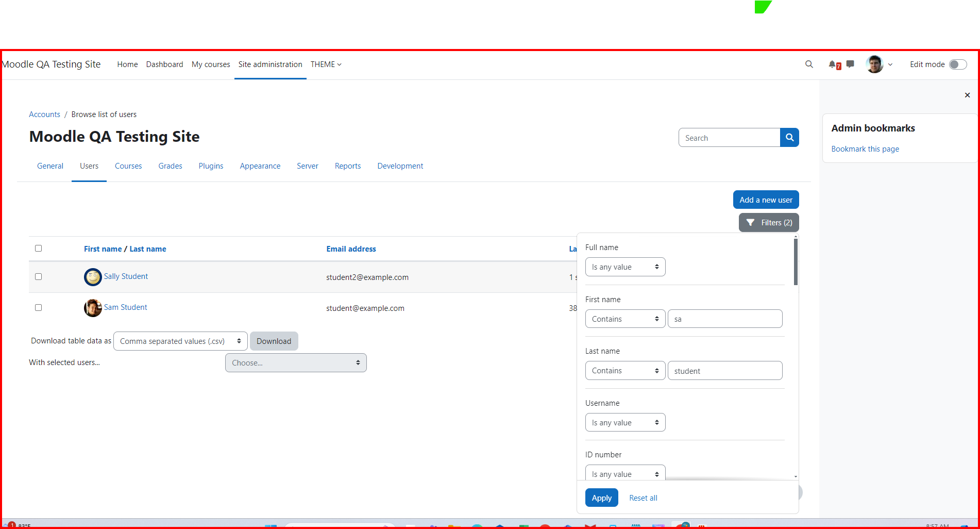Click the Last name filter text field

point(725,370)
